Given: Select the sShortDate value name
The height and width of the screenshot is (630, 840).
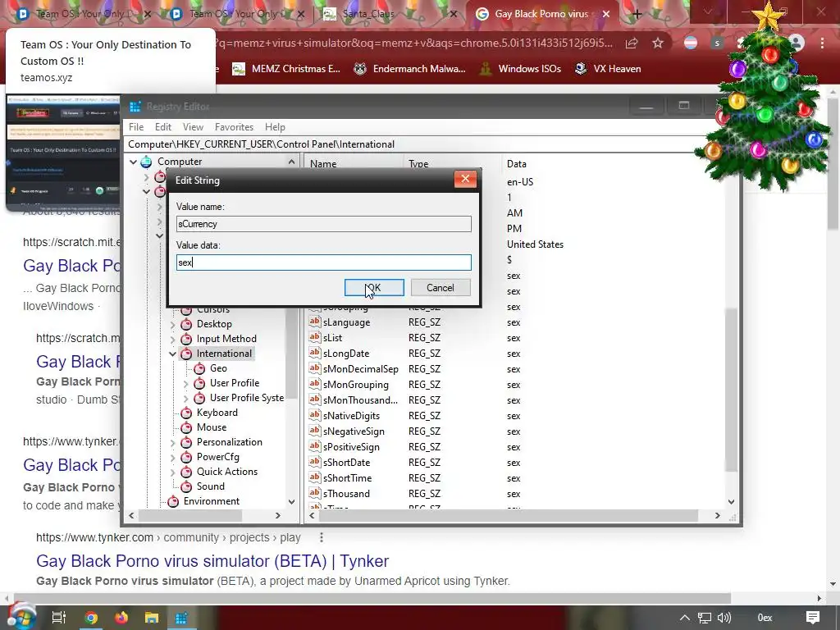Looking at the screenshot, I should [347, 463].
